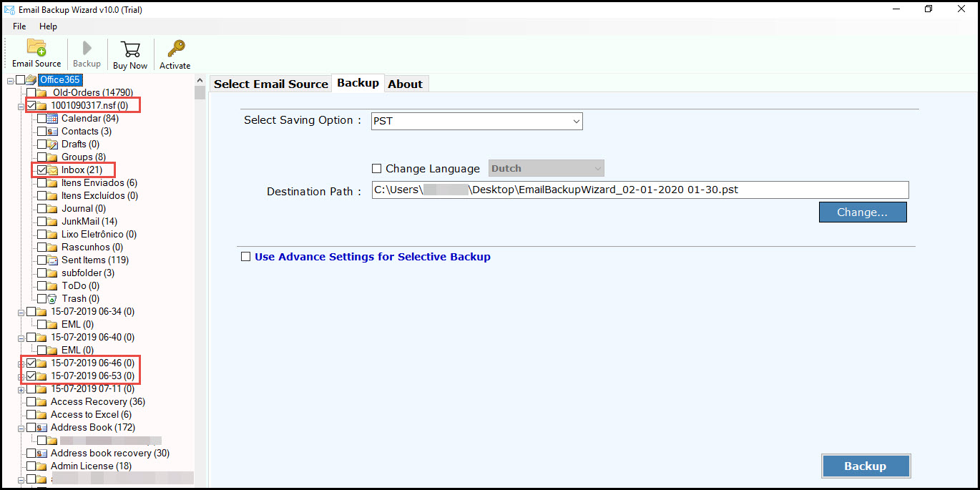The image size is (980, 490).
Task: Click the Drafts (0) folder icon
Action: click(53, 144)
